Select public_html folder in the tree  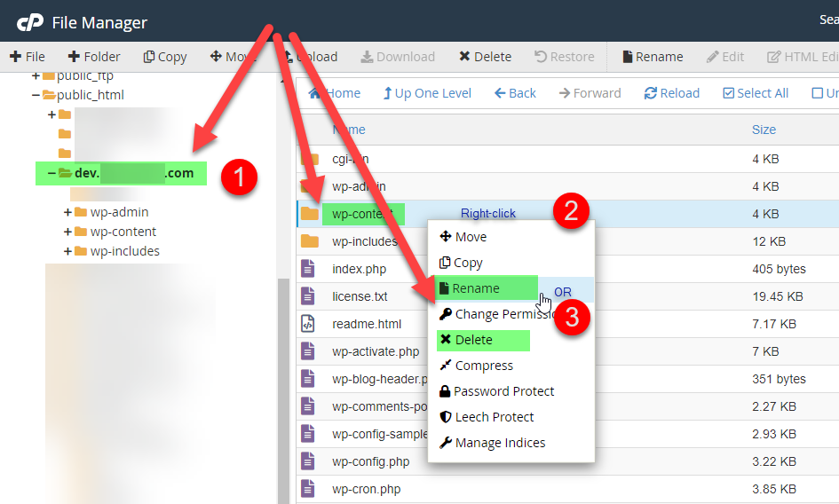(90, 95)
